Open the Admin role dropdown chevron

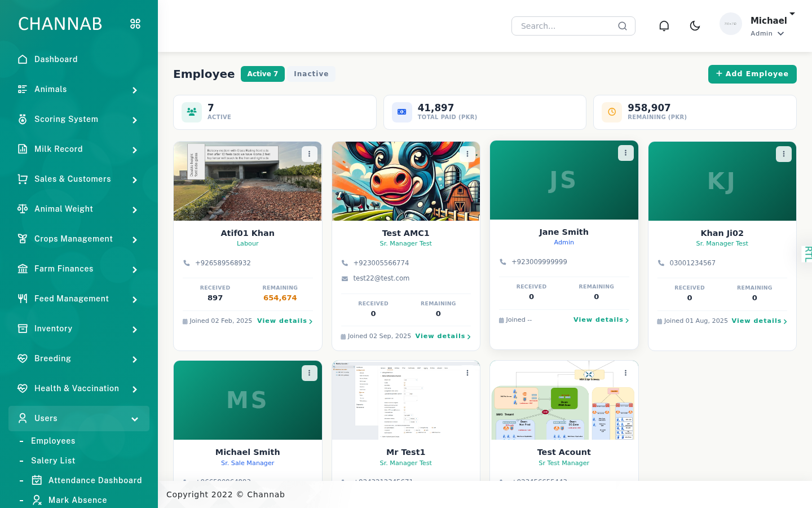pyautogui.click(x=781, y=34)
